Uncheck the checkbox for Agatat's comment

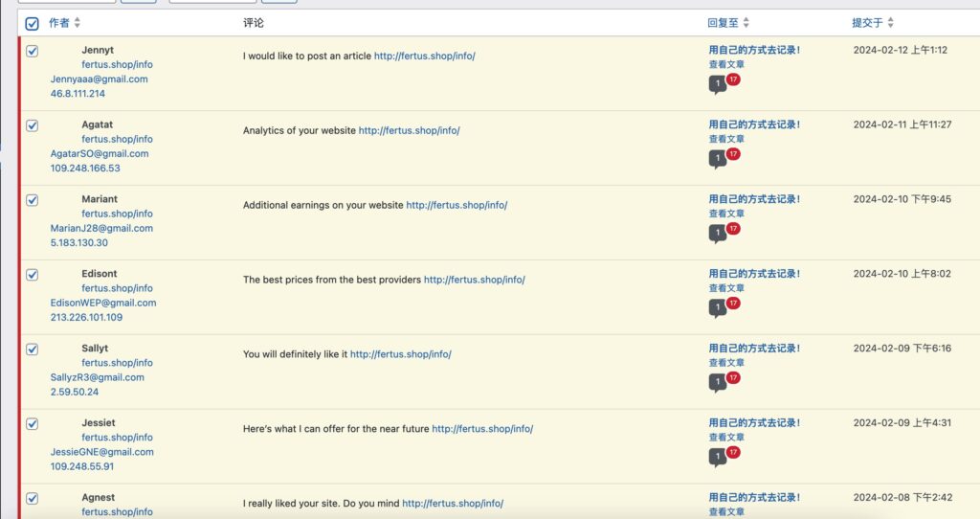pyautogui.click(x=32, y=125)
